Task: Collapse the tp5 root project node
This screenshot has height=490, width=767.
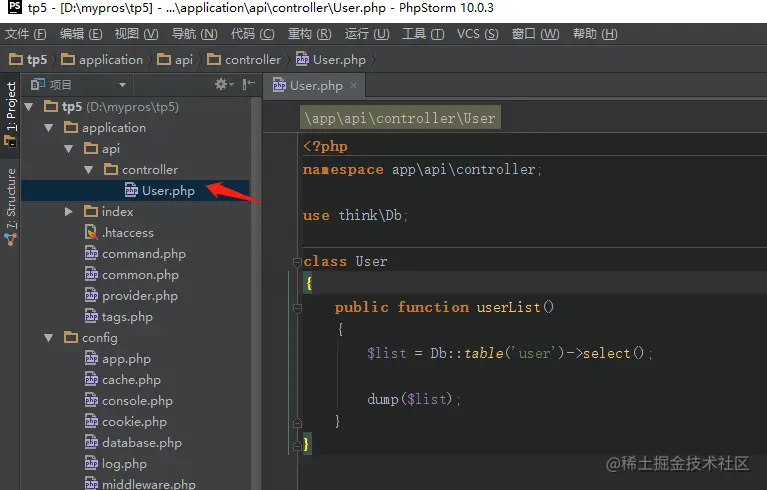Action: pos(29,107)
